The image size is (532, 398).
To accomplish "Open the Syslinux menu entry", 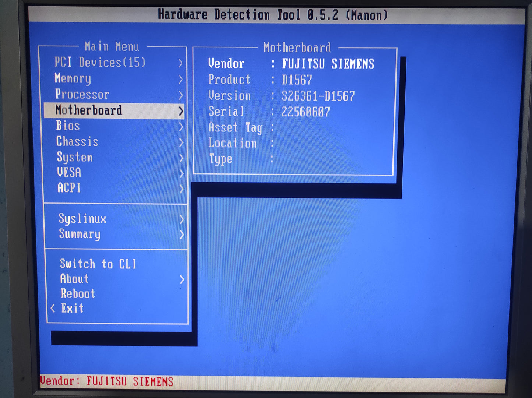I will pos(82,219).
